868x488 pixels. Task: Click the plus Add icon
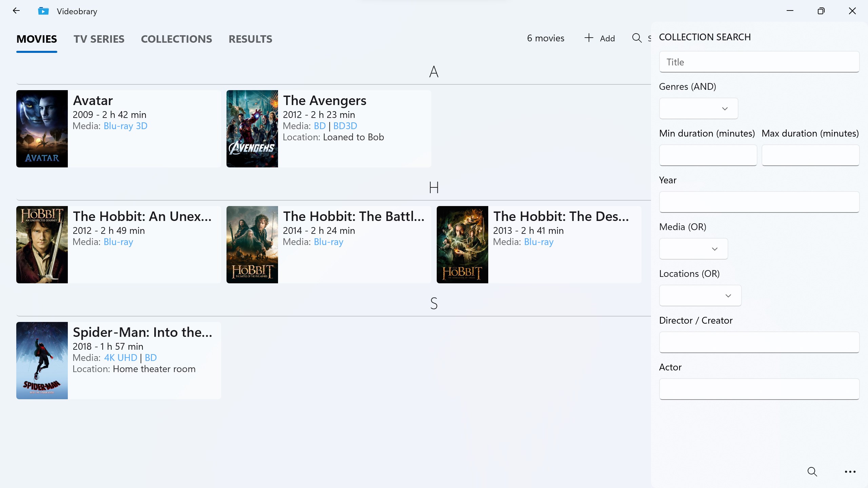589,38
